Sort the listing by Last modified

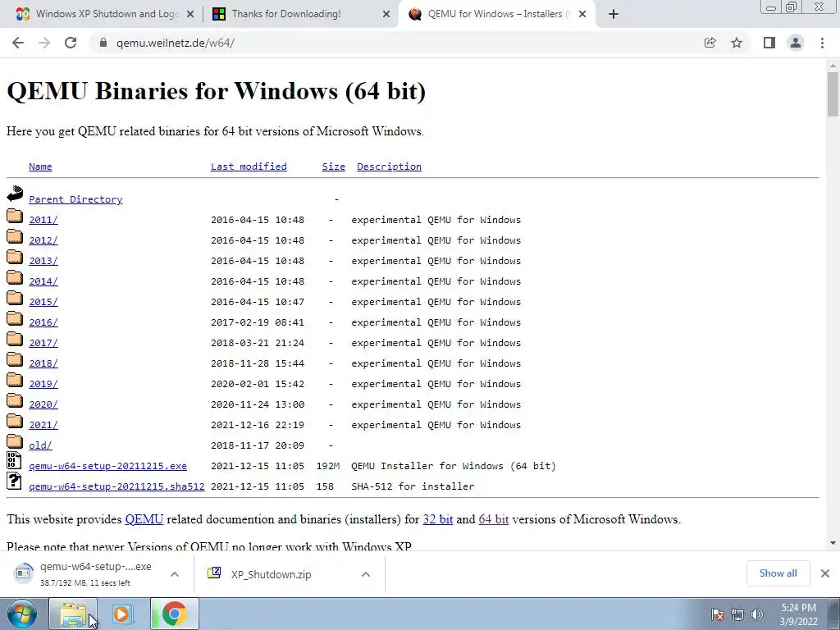click(x=249, y=167)
